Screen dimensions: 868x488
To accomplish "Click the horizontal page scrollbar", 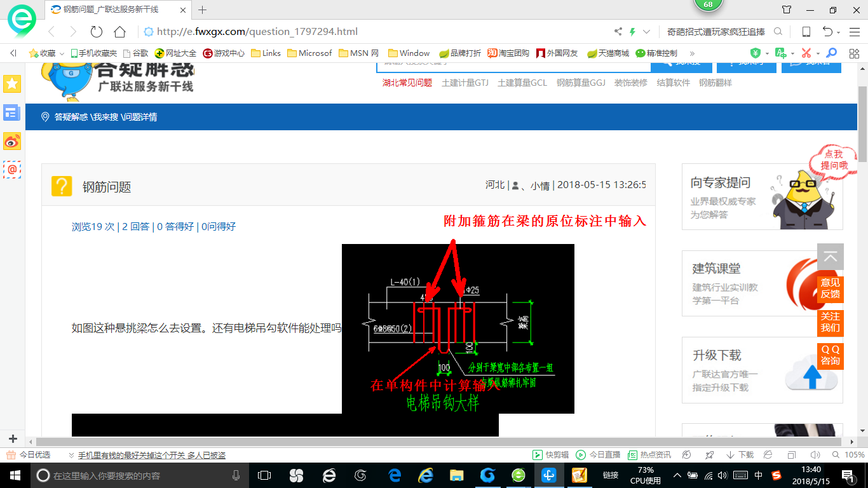I will [x=438, y=441].
